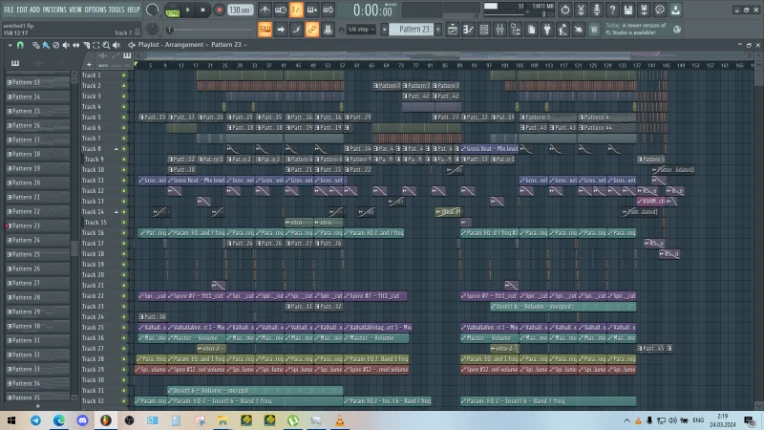
Task: Start one-click audio recording microphone
Action: [x=596, y=10]
